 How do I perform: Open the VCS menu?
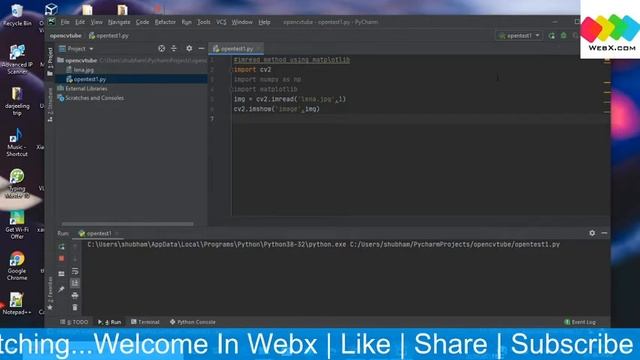coord(221,22)
